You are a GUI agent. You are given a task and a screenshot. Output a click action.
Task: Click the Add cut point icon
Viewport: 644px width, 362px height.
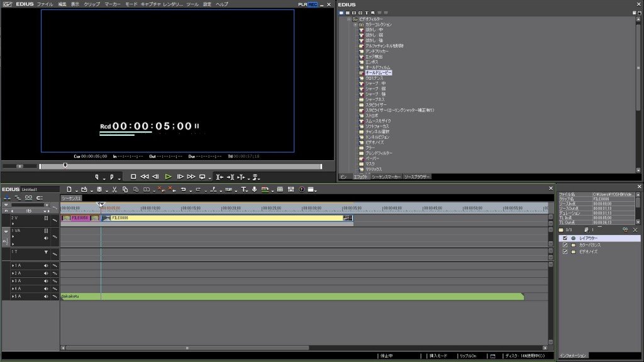pos(213,189)
